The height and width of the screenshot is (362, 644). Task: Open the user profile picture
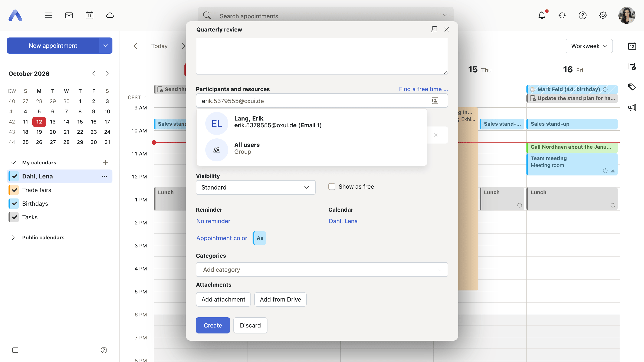(x=627, y=16)
